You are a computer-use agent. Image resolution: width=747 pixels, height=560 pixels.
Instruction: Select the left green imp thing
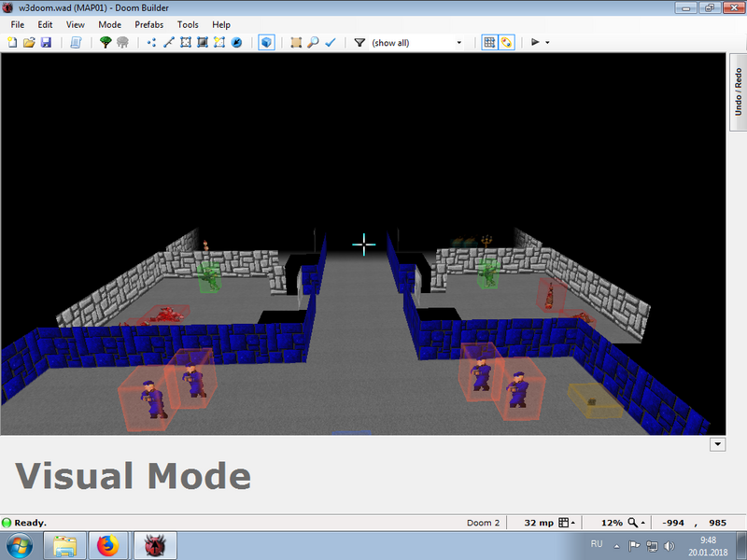[x=209, y=276]
